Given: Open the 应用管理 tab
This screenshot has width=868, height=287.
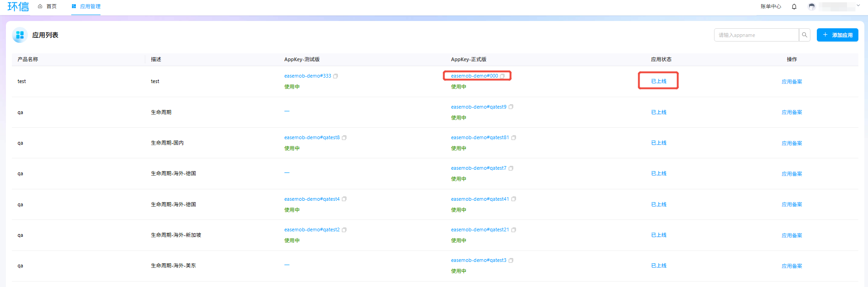Looking at the screenshot, I should [x=86, y=6].
